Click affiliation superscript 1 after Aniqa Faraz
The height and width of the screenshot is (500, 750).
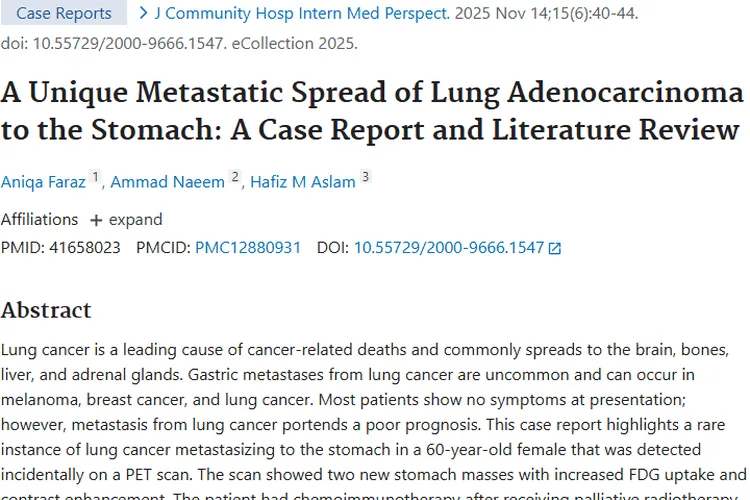pyautogui.click(x=96, y=177)
